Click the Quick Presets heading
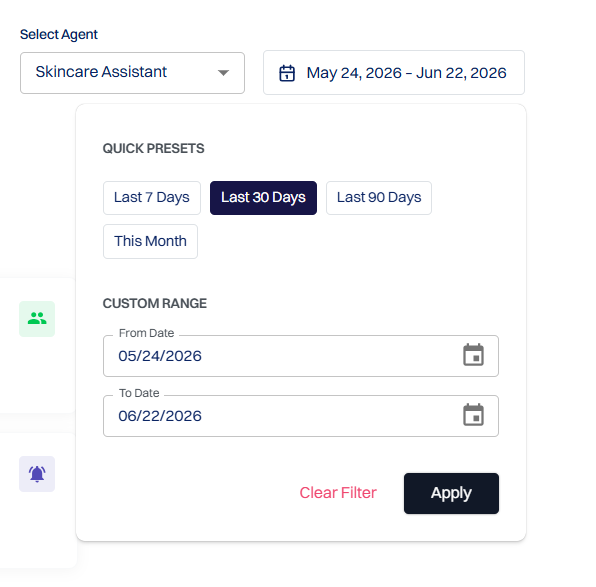Image resolution: width=596 pixels, height=587 pixels. pyautogui.click(x=154, y=148)
